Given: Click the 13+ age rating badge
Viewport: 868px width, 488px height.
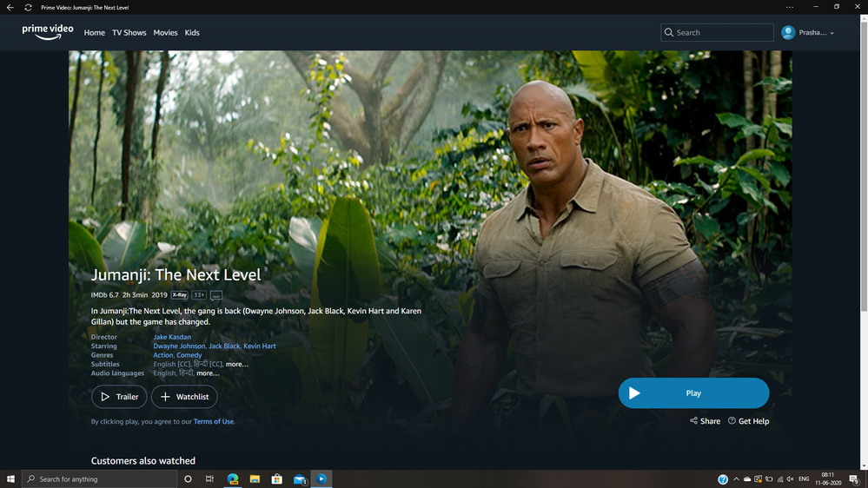Looking at the screenshot, I should pyautogui.click(x=199, y=295).
